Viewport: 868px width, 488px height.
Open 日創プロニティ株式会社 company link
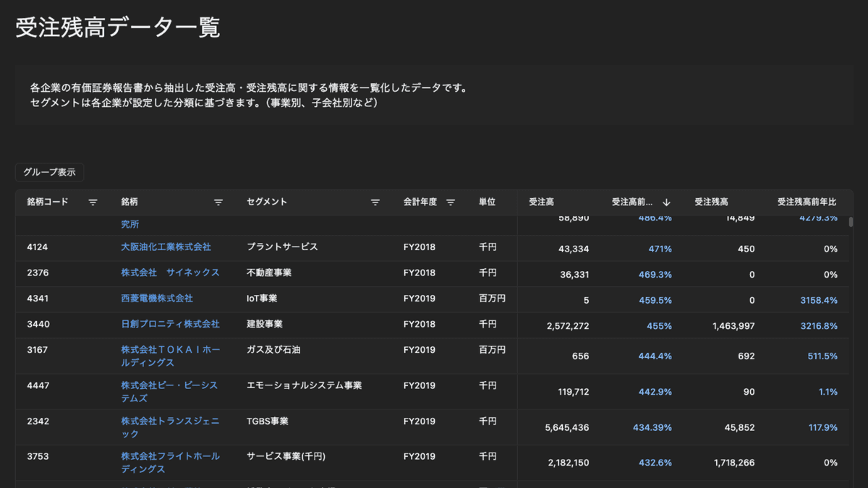(170, 325)
